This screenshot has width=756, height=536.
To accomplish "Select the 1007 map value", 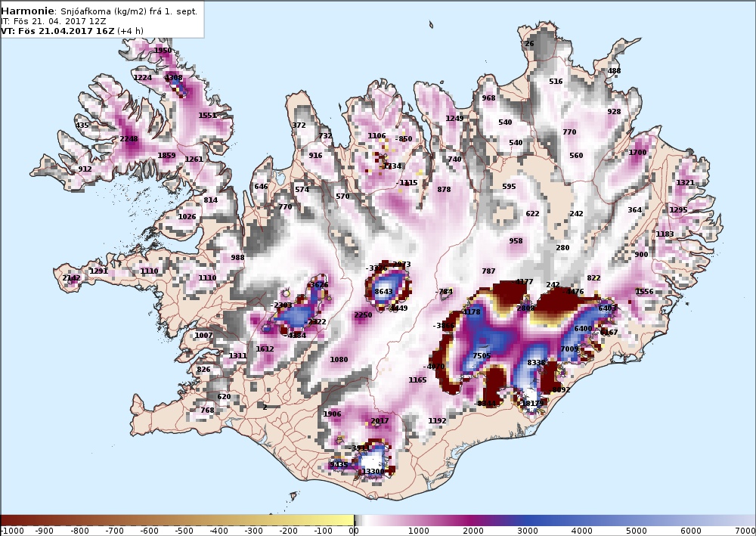I will point(203,336).
